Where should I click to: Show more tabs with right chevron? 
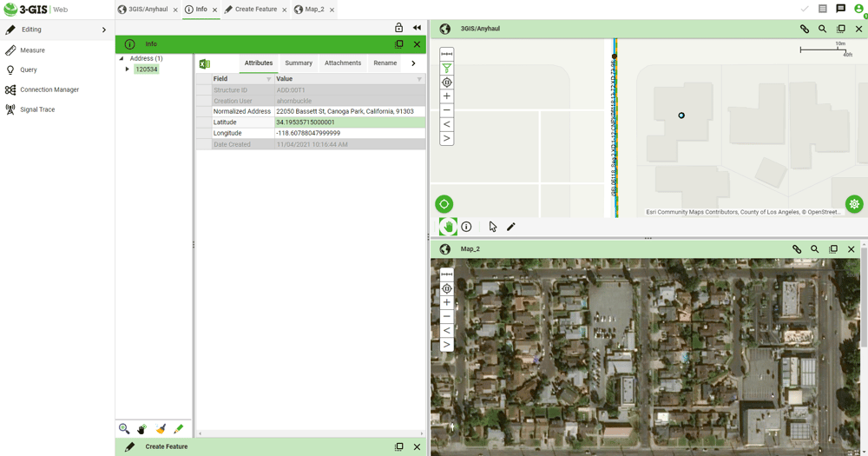point(413,63)
